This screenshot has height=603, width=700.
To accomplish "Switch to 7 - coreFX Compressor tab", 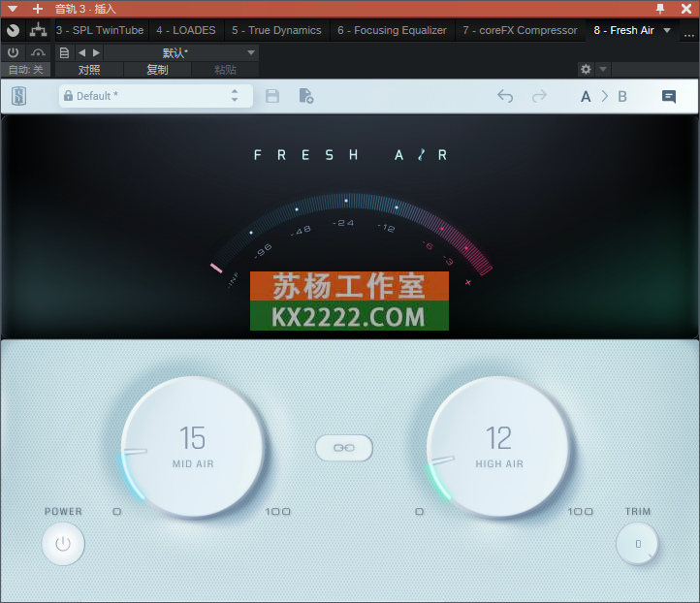I will [x=520, y=30].
